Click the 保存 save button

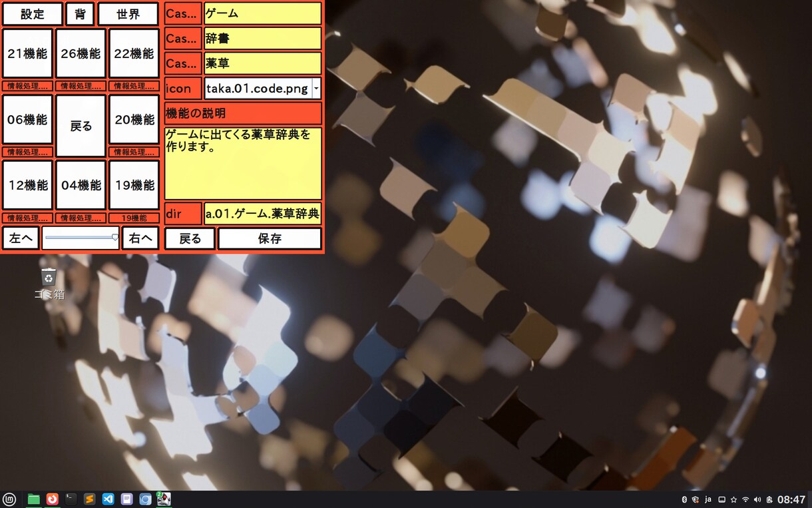click(x=270, y=238)
